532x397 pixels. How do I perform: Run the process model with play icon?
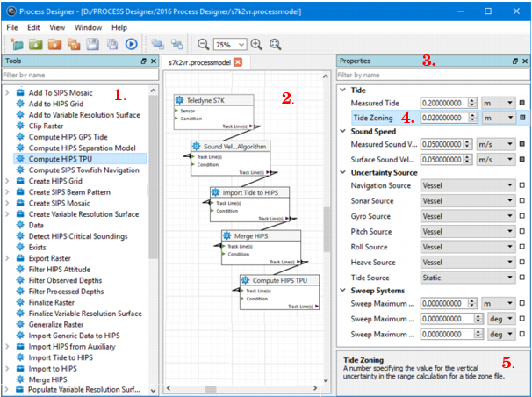pos(131,44)
